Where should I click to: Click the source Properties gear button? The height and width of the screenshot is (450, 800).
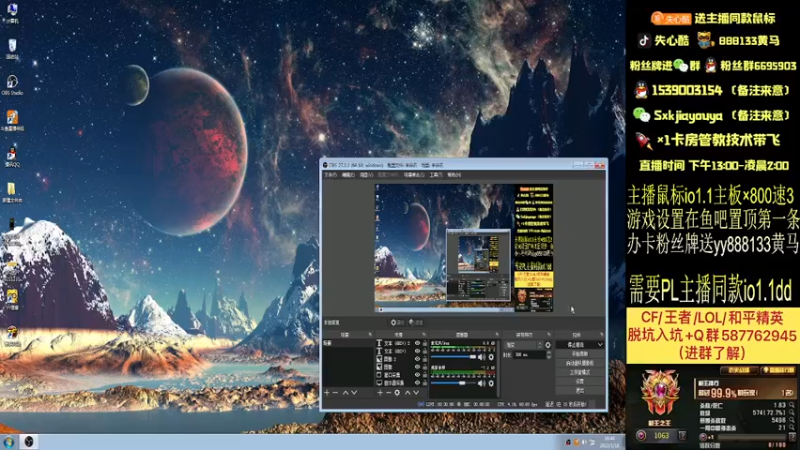(397, 323)
